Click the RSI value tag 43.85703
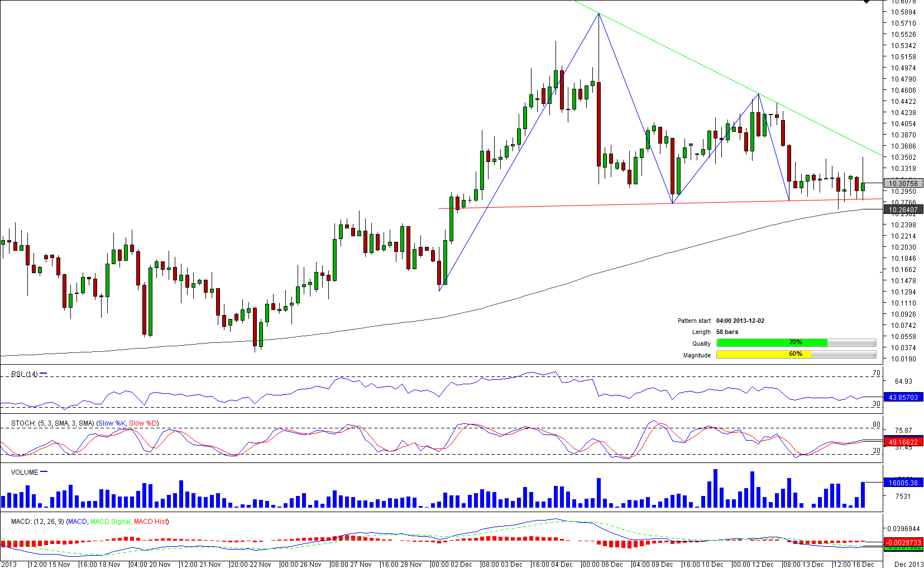The width and height of the screenshot is (924, 568). [903, 397]
